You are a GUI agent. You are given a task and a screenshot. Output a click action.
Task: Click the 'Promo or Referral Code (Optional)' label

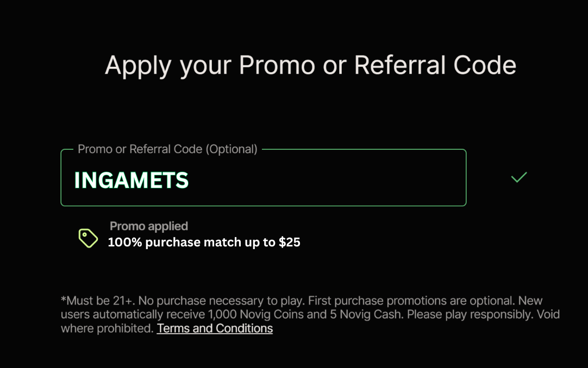167,149
